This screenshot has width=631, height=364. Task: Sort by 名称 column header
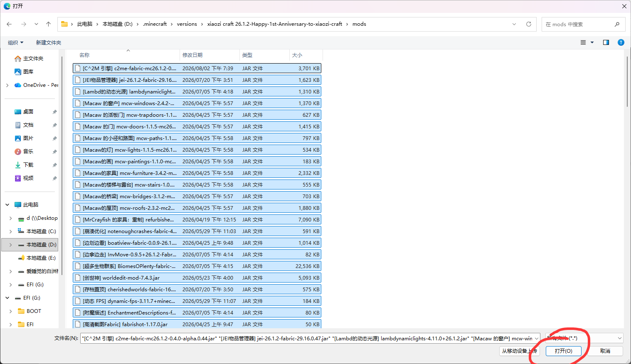click(x=84, y=55)
